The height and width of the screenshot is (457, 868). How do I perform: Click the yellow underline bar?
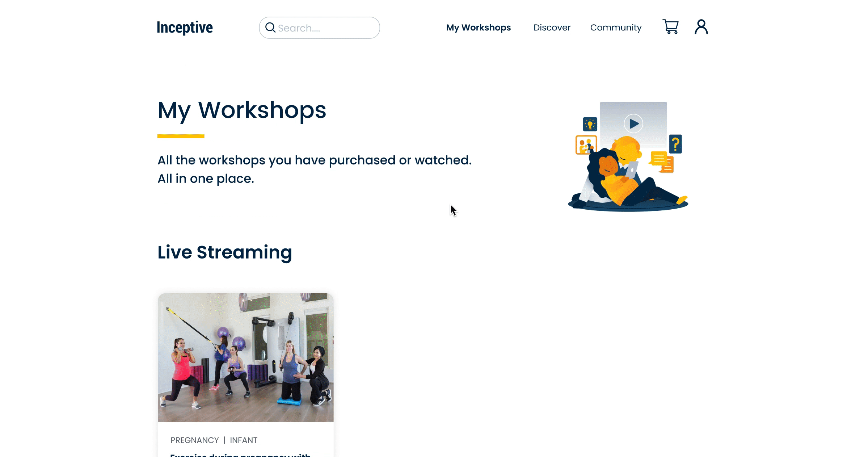[181, 136]
